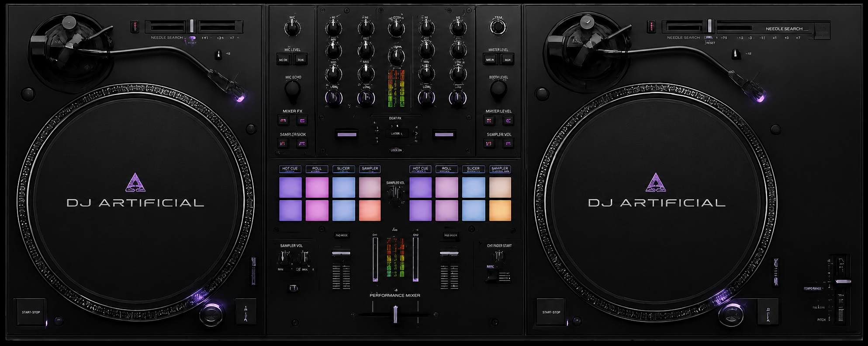
Task: Click the left deck NEEDLE SEARCH strip
Action: [x=194, y=26]
